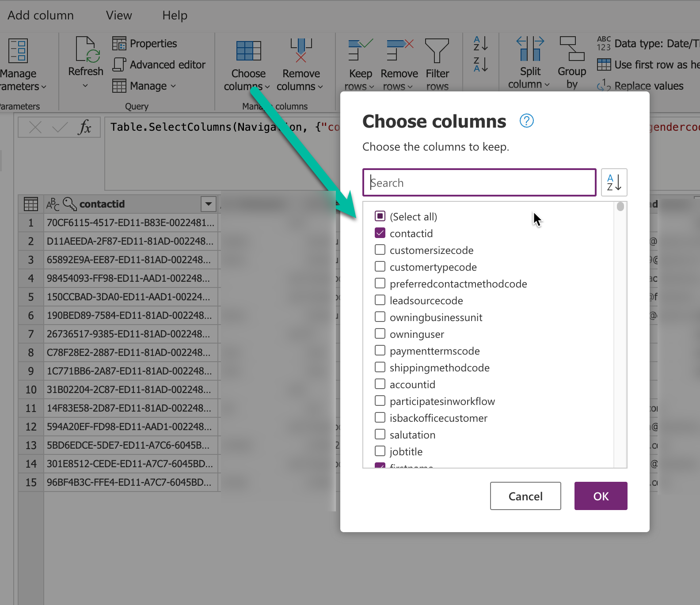Click Use first row as headers icon

coord(604,64)
